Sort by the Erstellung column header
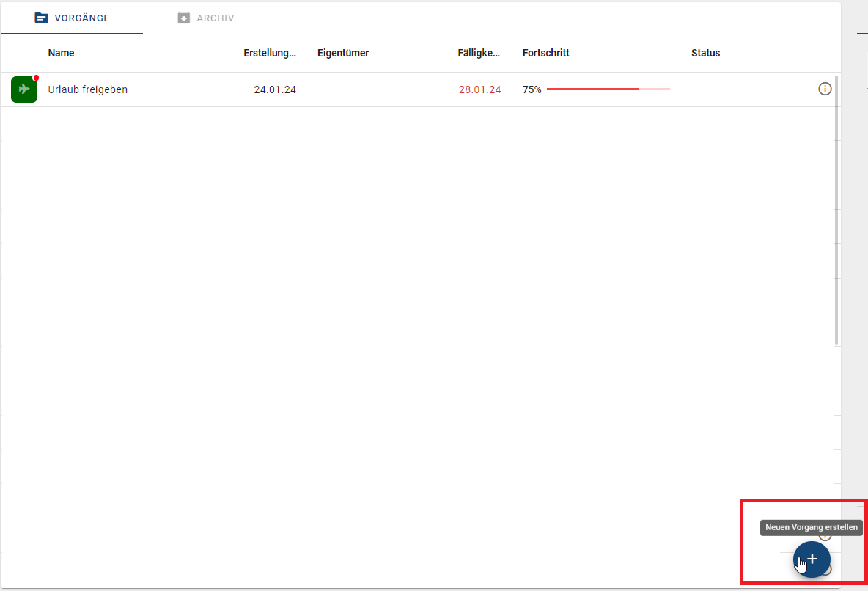The height and width of the screenshot is (591, 868). pyautogui.click(x=270, y=53)
